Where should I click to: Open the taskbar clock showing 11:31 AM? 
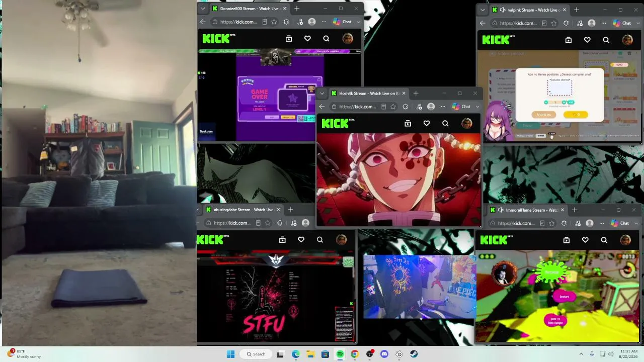pyautogui.click(x=629, y=354)
